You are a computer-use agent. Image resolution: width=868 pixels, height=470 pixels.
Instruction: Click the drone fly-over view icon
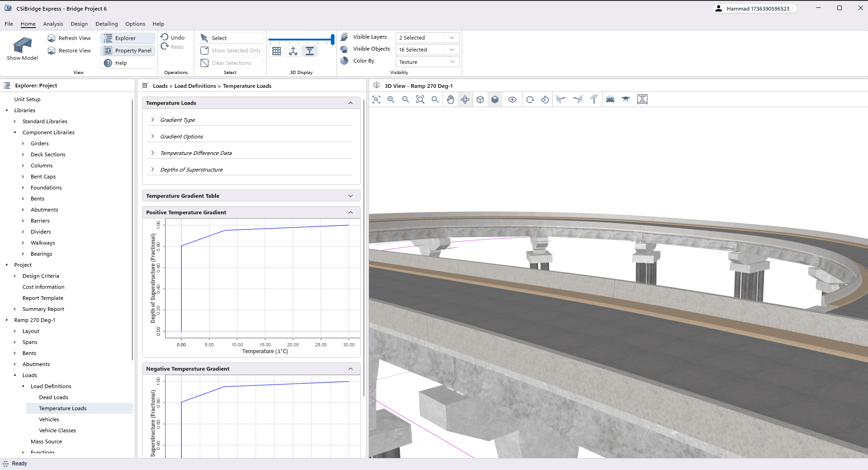click(x=626, y=100)
